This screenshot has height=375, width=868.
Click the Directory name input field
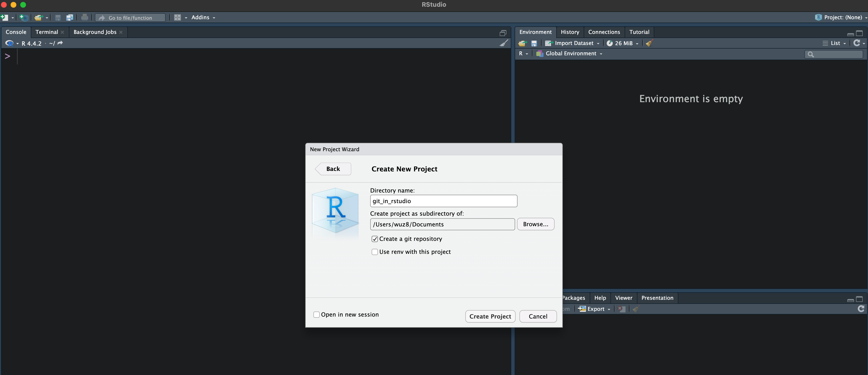point(443,201)
